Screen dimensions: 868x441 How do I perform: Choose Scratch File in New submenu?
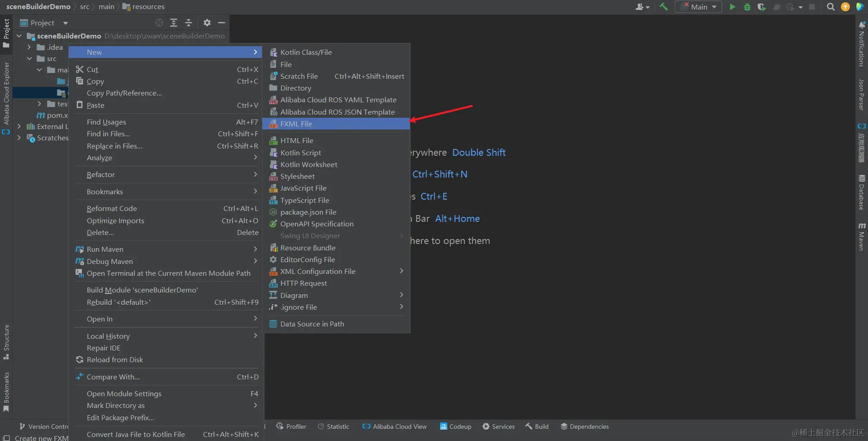point(336,76)
